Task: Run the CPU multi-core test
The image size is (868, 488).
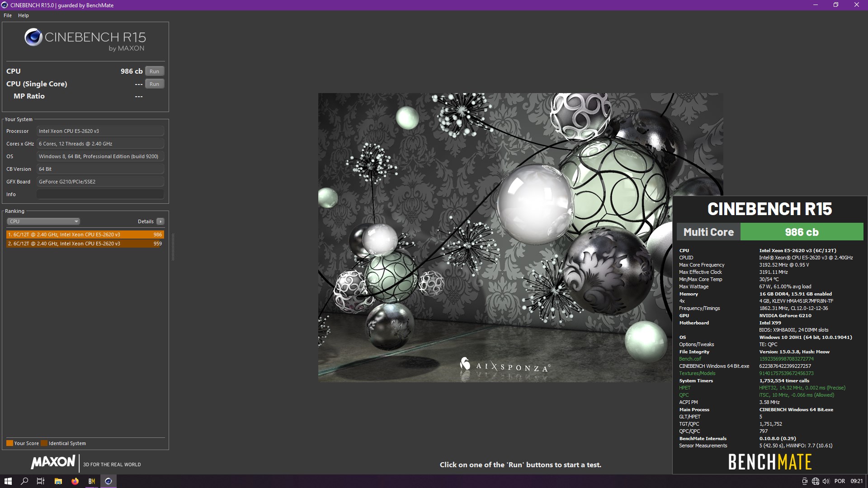Action: 155,71
